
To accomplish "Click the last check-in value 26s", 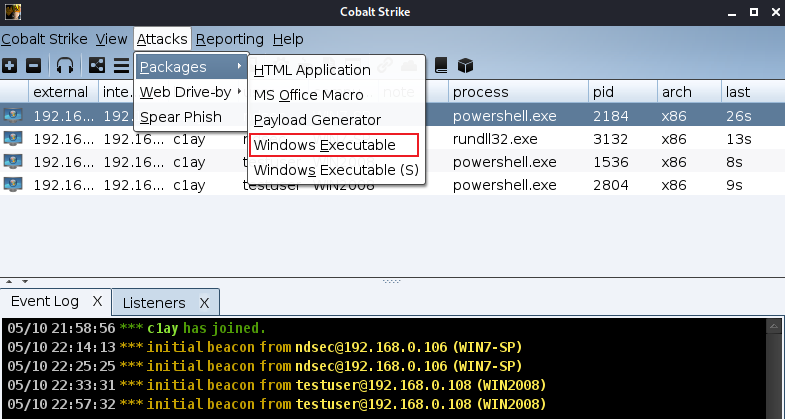I will 739,116.
